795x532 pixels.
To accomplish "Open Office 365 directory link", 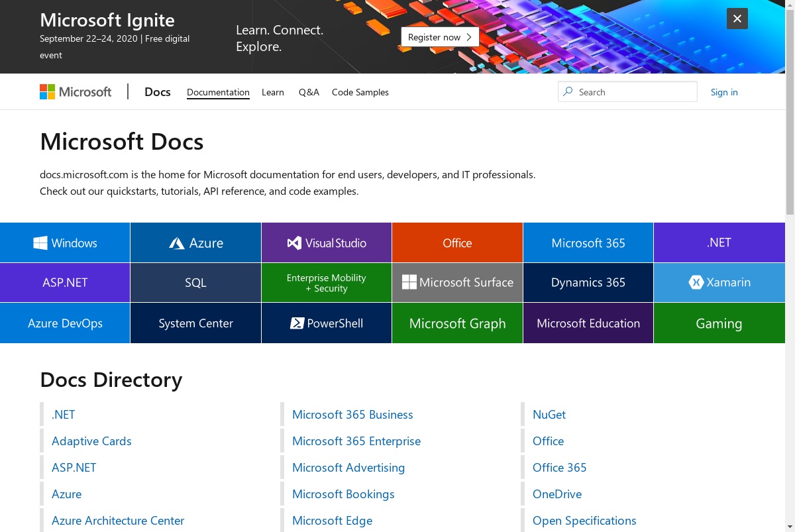I will coord(560,468).
